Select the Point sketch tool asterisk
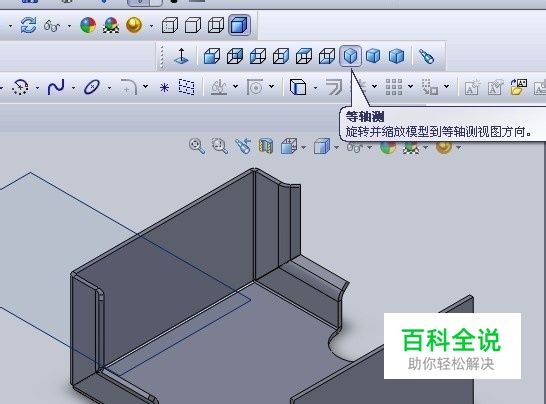 pos(164,87)
